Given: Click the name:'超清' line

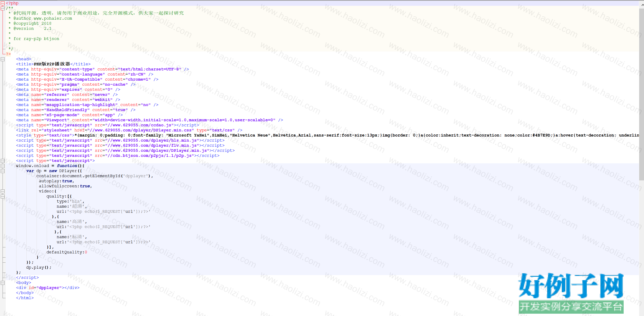Looking at the screenshot, I should 72,207.
